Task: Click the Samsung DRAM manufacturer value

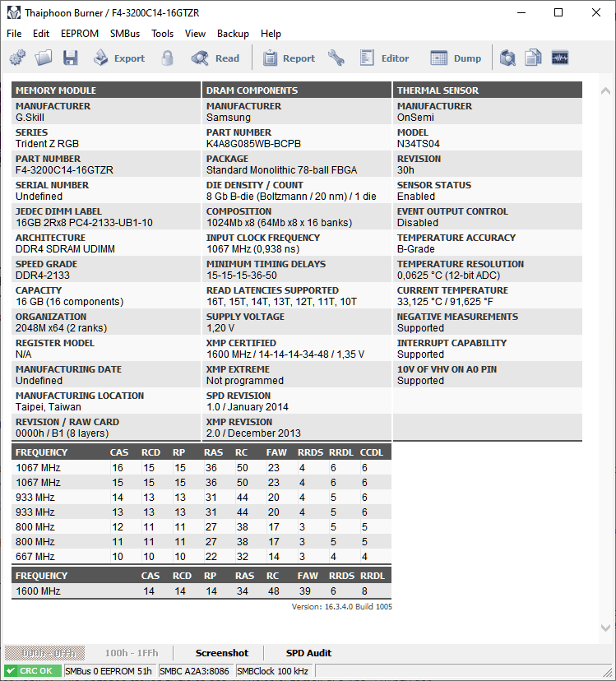Action: pos(229,118)
